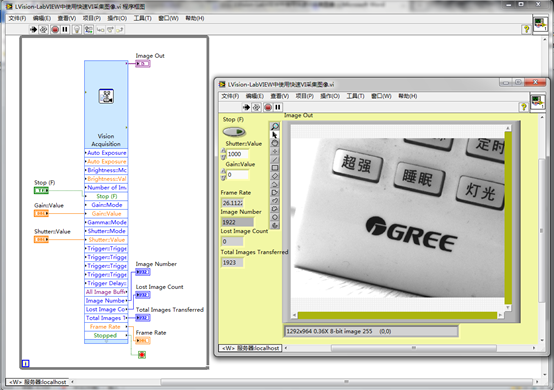Viewport: 554px width, 390px height.
Task: Click Image Out indicator terminal on diagram
Action: [x=143, y=64]
